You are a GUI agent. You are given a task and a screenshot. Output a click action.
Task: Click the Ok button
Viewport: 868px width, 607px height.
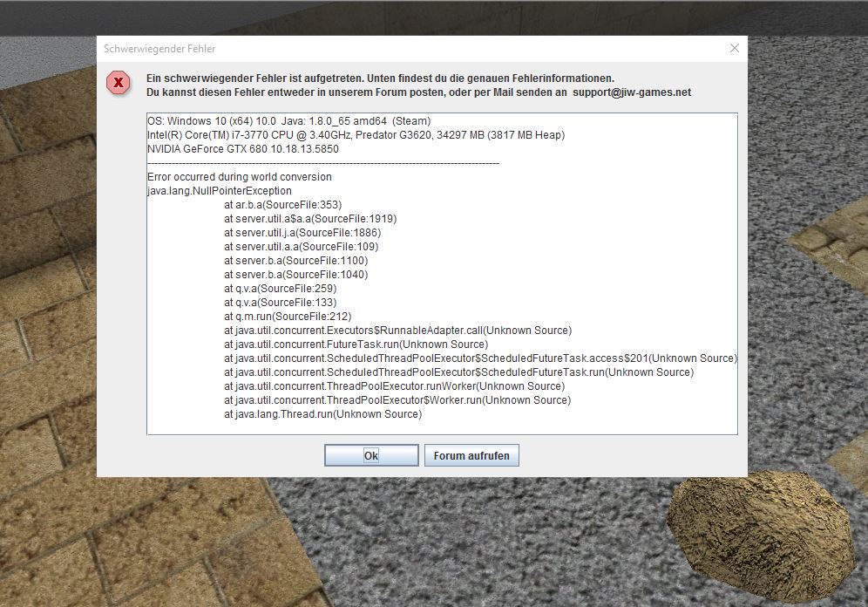[x=371, y=455]
